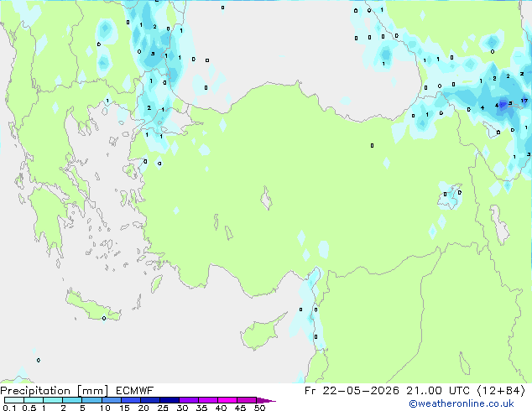Click the '(12+84)' forecast run text
This screenshot has height=411, width=532.
[502, 391]
